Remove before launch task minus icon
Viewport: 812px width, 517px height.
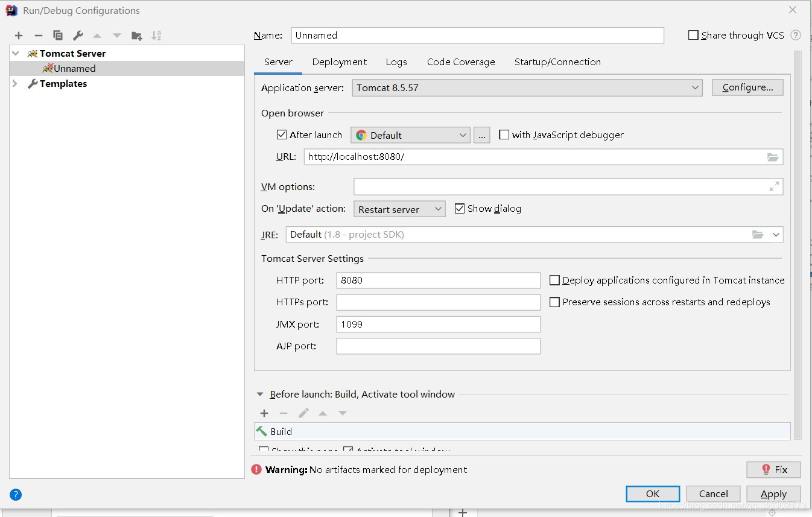tap(284, 413)
